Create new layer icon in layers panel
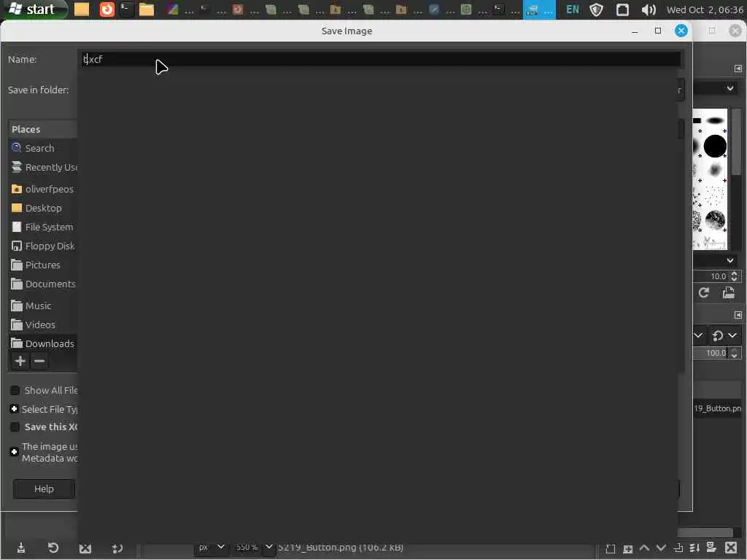Image resolution: width=747 pixels, height=560 pixels. point(611,548)
